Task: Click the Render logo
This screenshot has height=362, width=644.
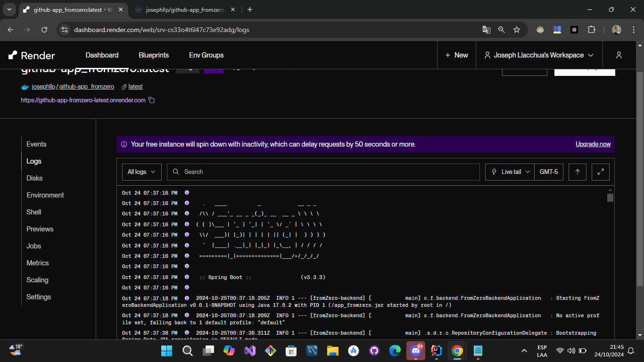Action: click(x=32, y=55)
